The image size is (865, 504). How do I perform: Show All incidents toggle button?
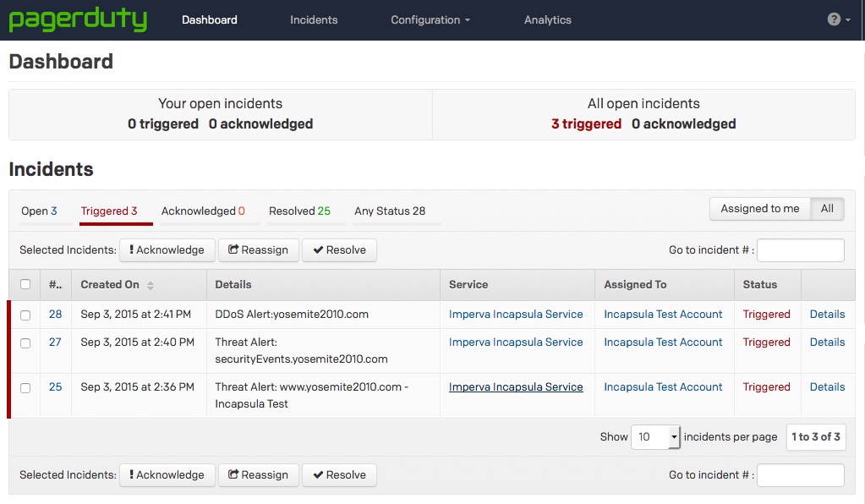click(x=827, y=208)
